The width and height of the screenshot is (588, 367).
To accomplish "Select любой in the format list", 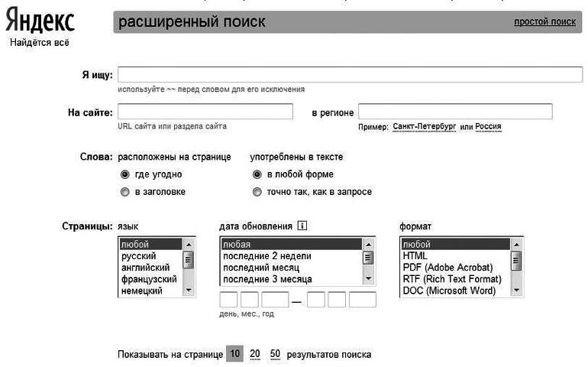I will point(456,244).
